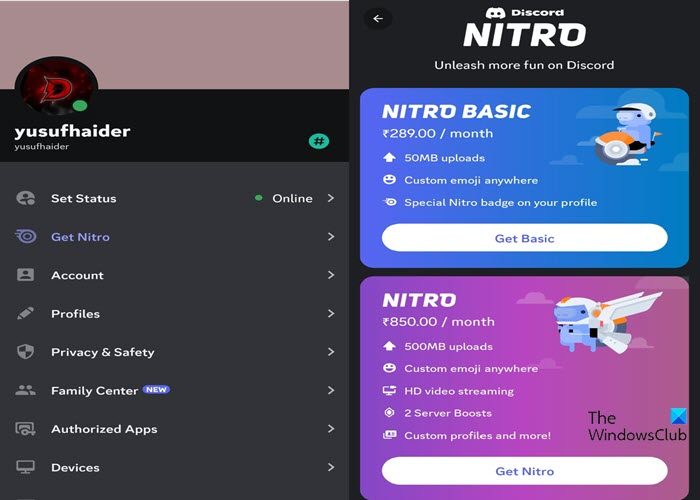This screenshot has width=700, height=500.
Task: Click the 50MB uploads text
Action: coord(444,158)
